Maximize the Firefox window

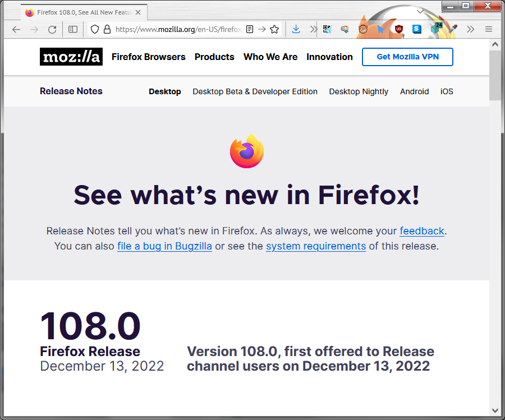click(465, 6)
